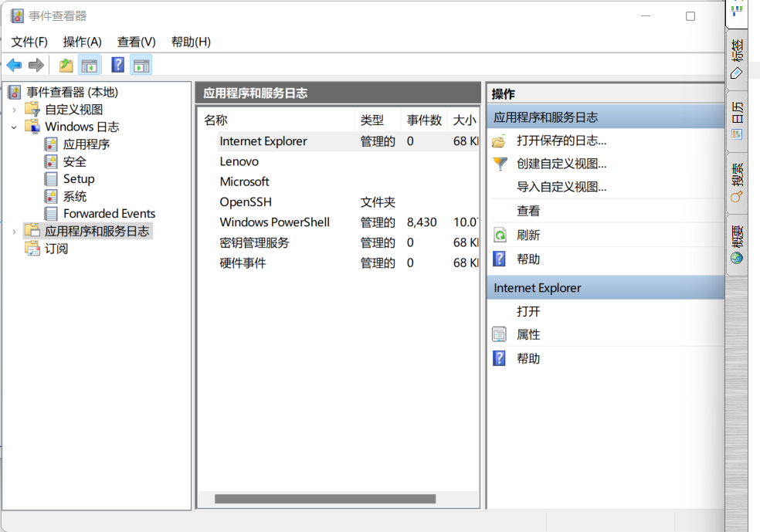Viewport: 760px width, 532px height.
Task: Open the 搜索 side tab
Action: (x=737, y=183)
